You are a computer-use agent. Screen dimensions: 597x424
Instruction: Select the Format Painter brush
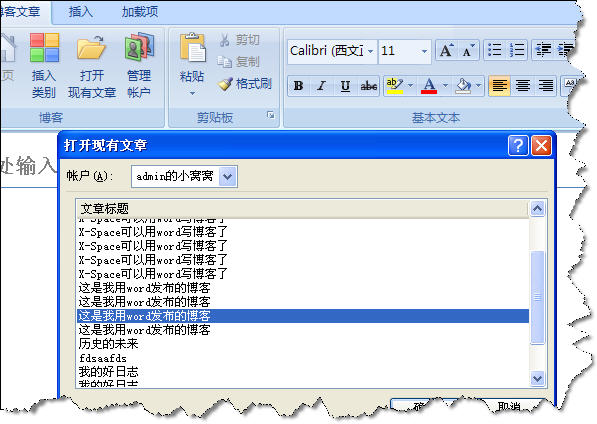click(x=245, y=83)
